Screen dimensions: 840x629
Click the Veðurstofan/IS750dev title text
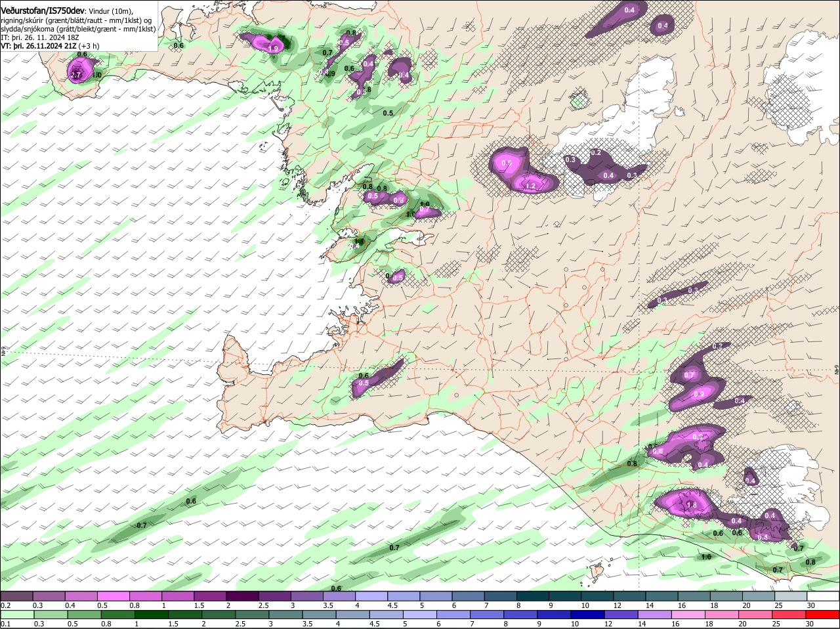point(43,10)
